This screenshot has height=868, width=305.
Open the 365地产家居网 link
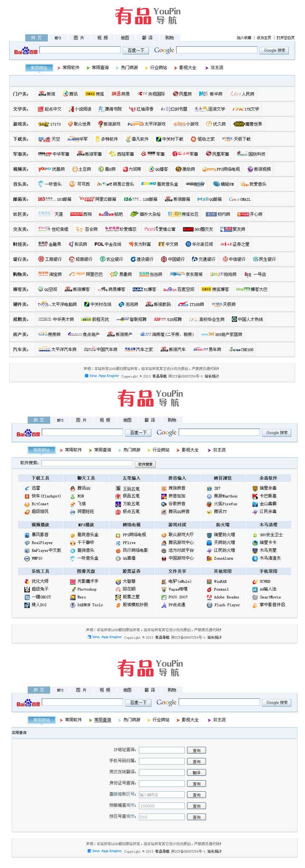tap(229, 335)
